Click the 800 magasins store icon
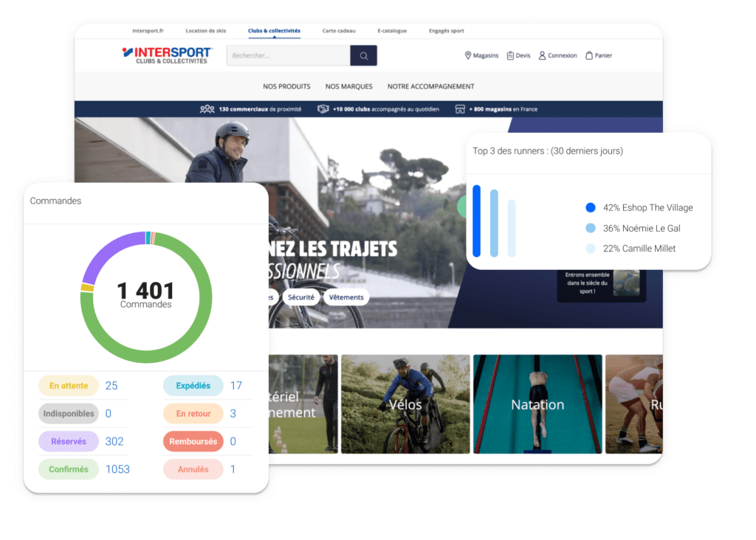756x540 pixels. 460,109
